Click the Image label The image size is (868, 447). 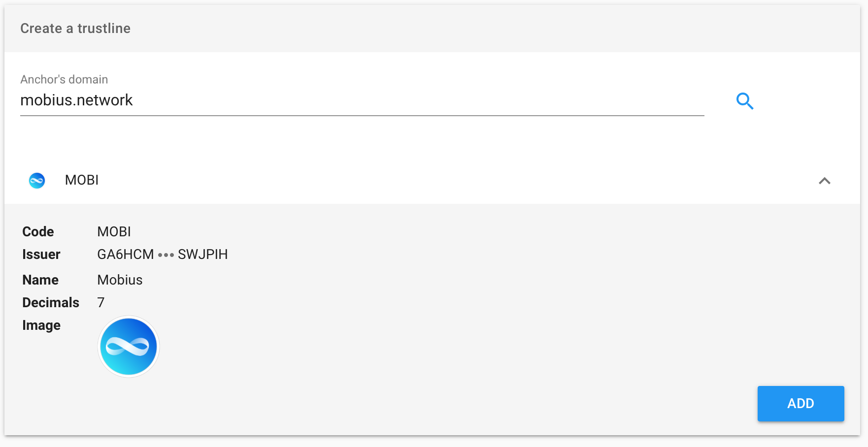(x=41, y=325)
